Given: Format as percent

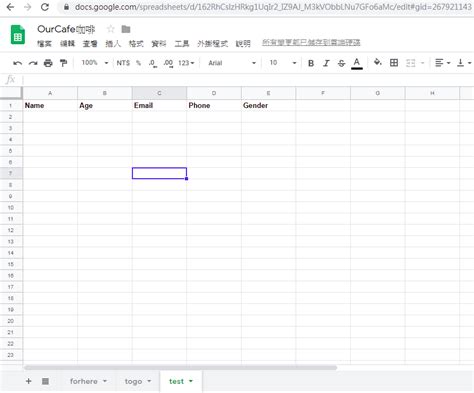Looking at the screenshot, I should pos(138,63).
